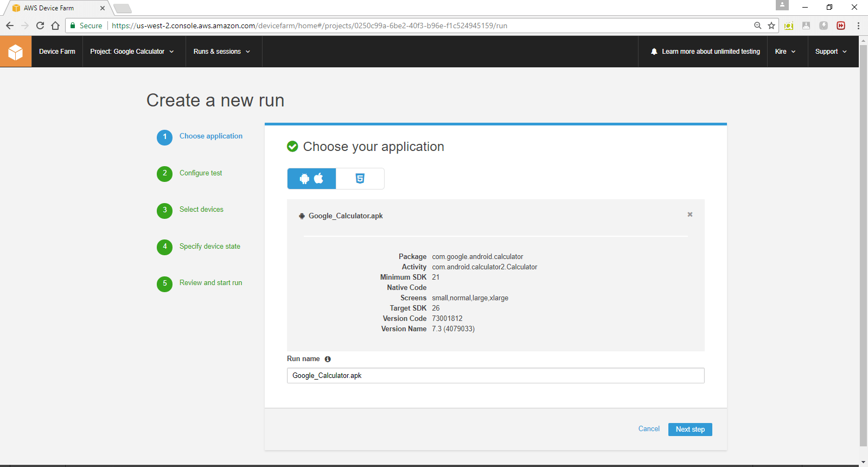Click Screens value small,normal,large,xlarge
This screenshot has width=868, height=467.
pyautogui.click(x=470, y=298)
